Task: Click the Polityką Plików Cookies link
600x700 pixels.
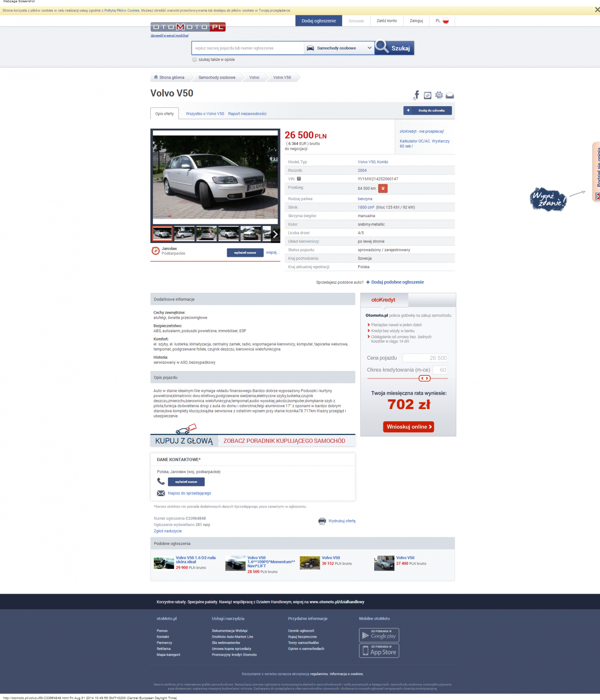Action: (122, 10)
